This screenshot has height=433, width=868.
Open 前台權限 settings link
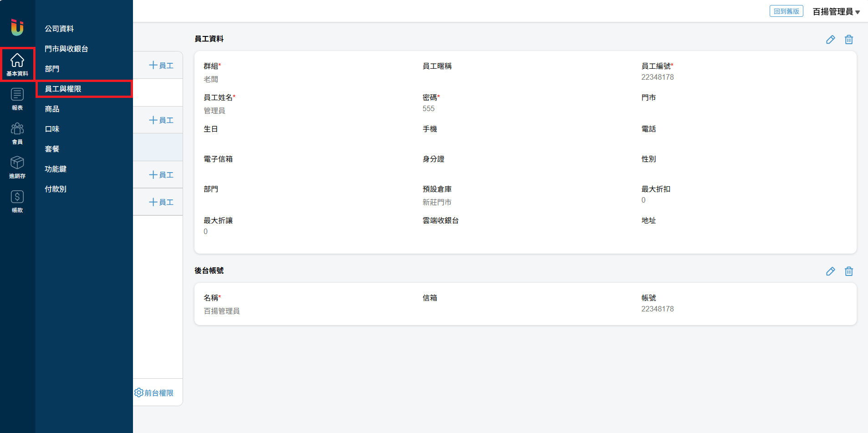(x=154, y=392)
